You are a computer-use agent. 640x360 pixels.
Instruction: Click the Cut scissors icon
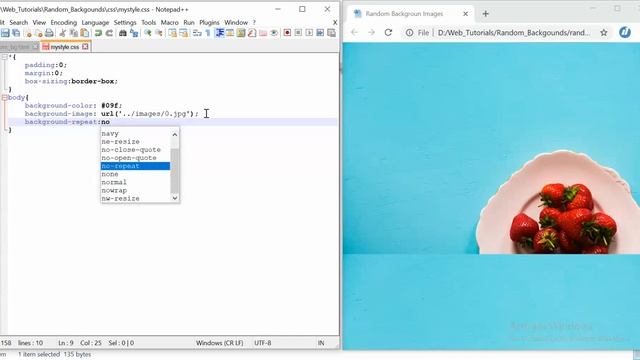pos(63,33)
